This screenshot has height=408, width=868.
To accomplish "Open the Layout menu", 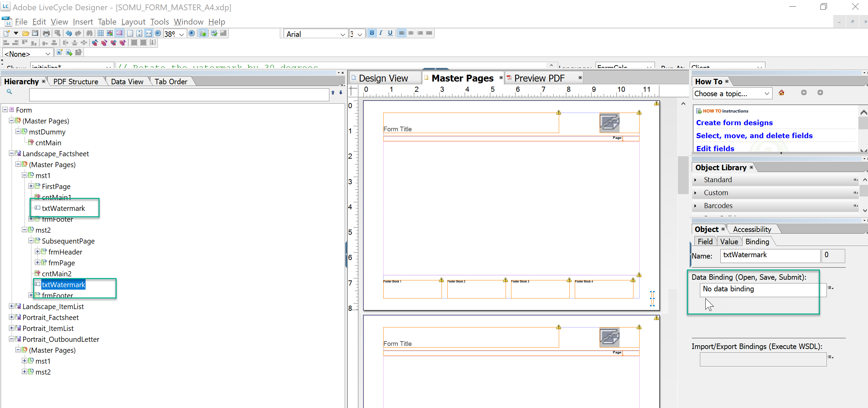I will coord(133,22).
